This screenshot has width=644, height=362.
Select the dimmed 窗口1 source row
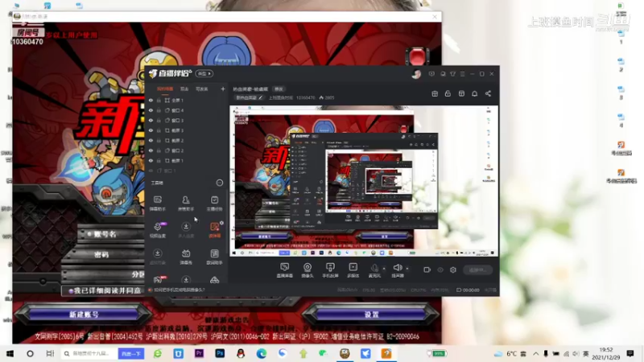pos(187,171)
